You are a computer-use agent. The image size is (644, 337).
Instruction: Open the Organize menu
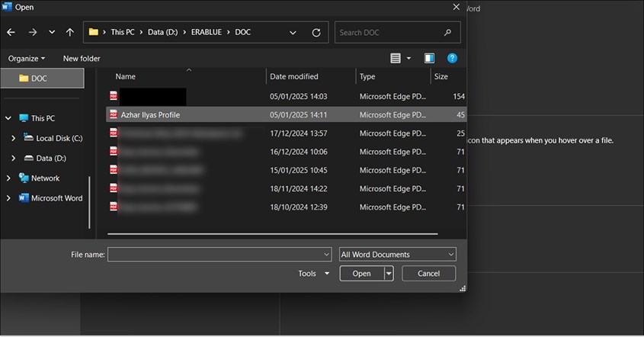tap(26, 59)
